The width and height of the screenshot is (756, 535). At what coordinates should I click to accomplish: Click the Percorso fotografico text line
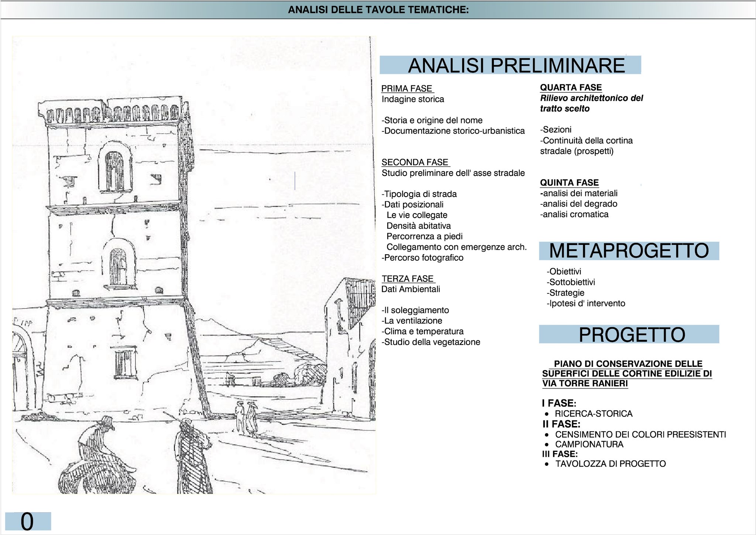tap(423, 258)
